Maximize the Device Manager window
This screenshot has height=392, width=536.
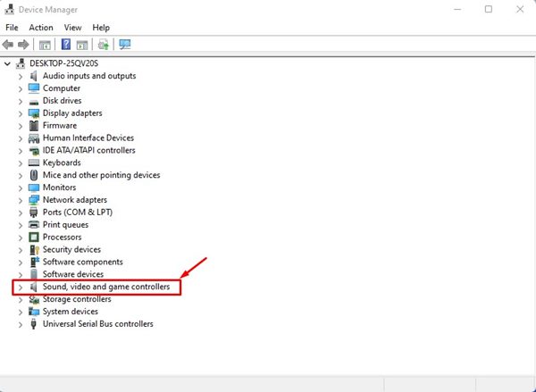pos(489,9)
